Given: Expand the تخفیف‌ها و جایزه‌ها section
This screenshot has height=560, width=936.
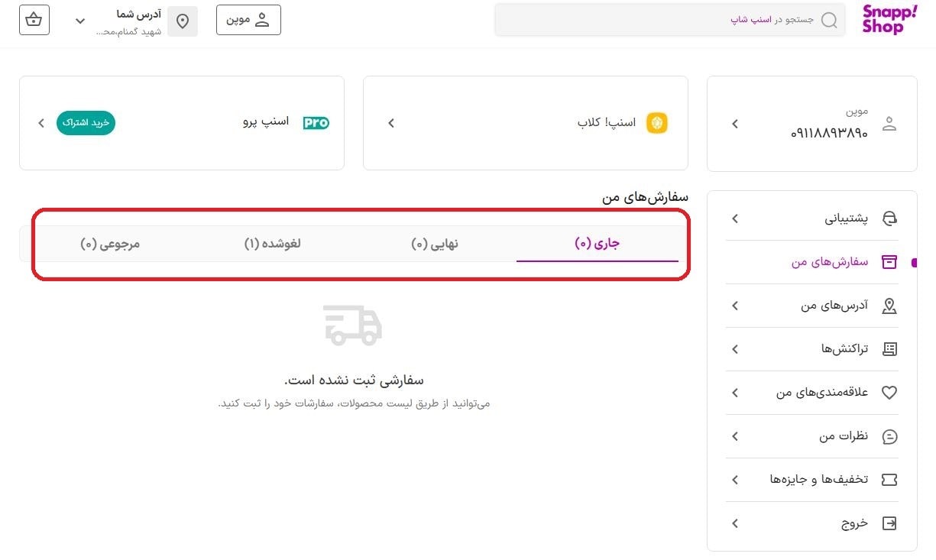Looking at the screenshot, I should [812, 480].
